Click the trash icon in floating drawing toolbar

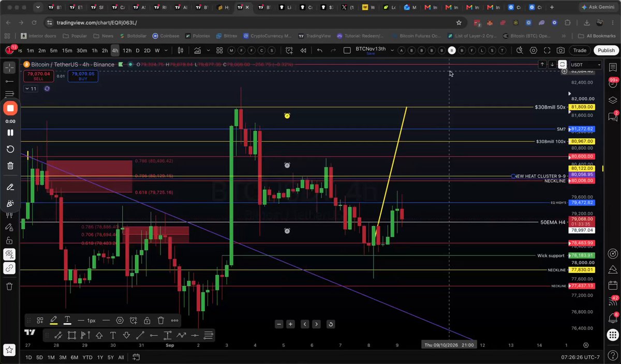[x=161, y=321]
